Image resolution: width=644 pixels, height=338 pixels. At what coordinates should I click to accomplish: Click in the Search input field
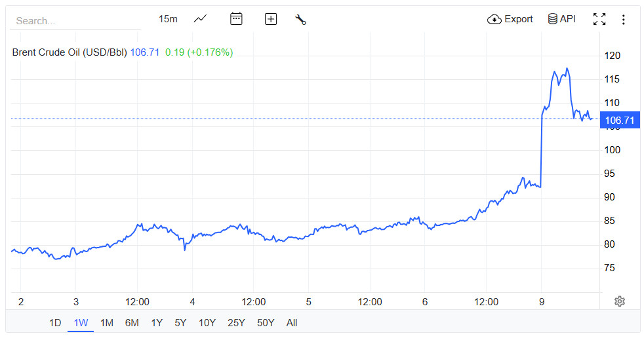coord(75,20)
